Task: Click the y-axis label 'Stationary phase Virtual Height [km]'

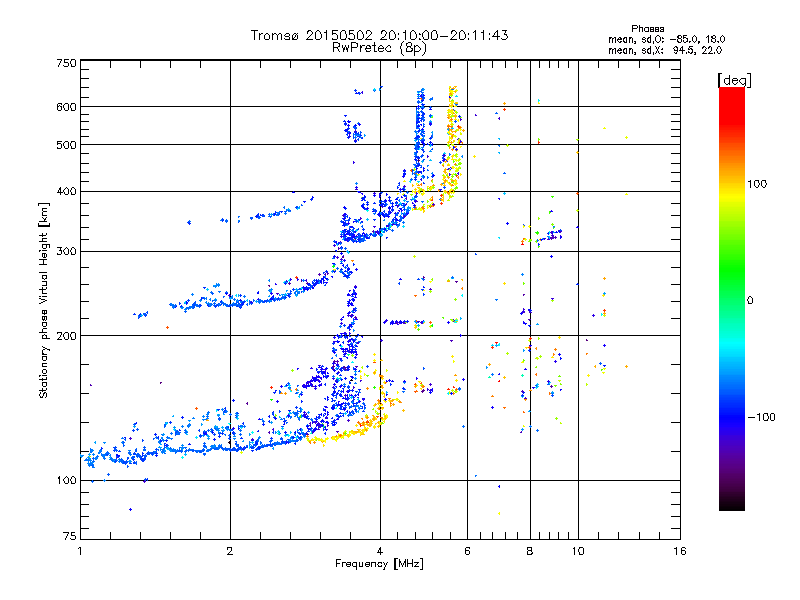Action: coord(44,300)
